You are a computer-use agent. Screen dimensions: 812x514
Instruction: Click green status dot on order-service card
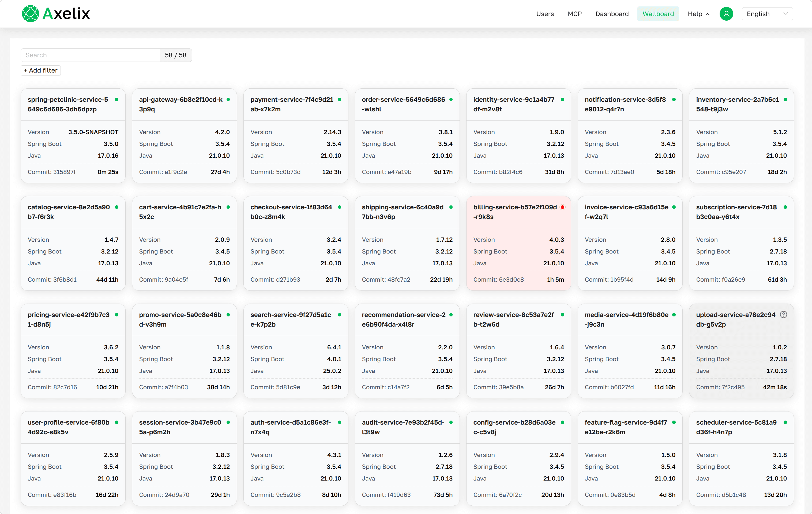[451, 100]
